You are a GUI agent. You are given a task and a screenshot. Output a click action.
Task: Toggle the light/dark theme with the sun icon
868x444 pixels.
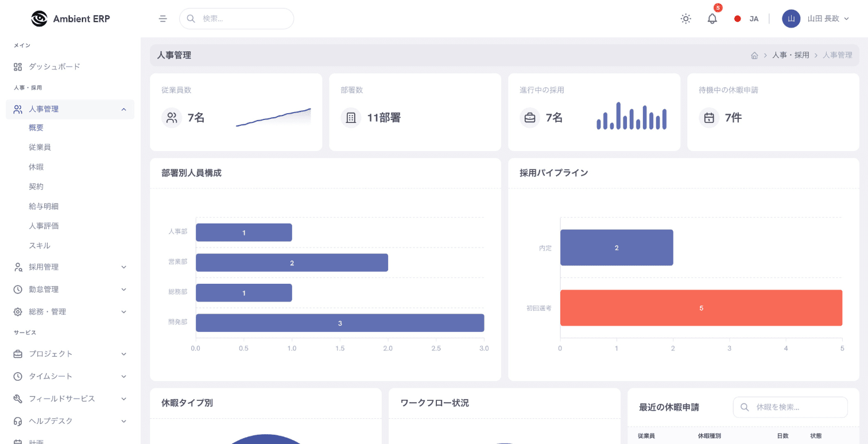(685, 18)
